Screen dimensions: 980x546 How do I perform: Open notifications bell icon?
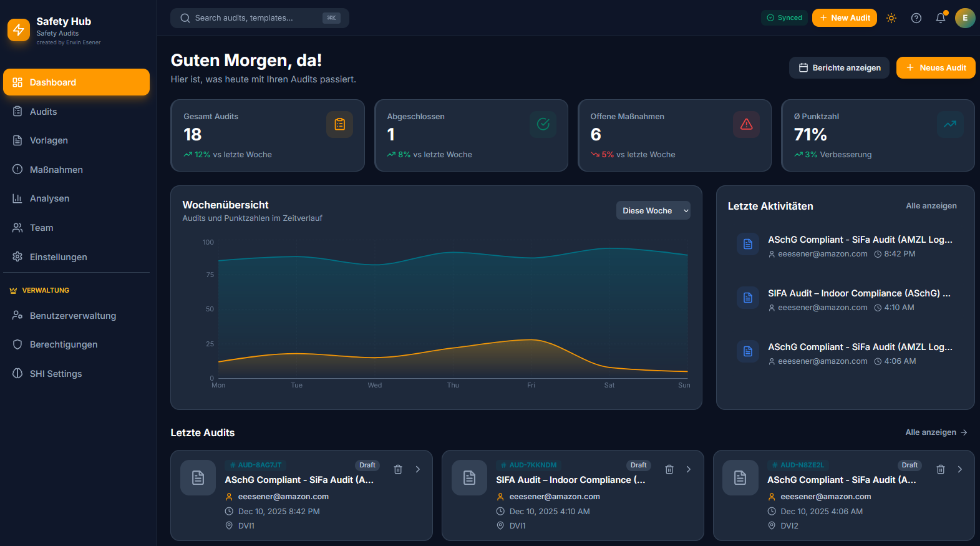(940, 18)
